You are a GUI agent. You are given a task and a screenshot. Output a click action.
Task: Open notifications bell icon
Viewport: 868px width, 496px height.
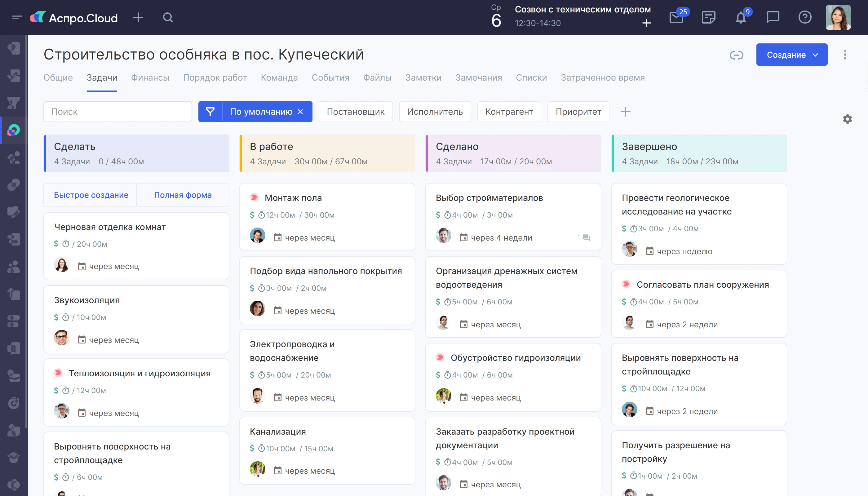[x=741, y=17]
